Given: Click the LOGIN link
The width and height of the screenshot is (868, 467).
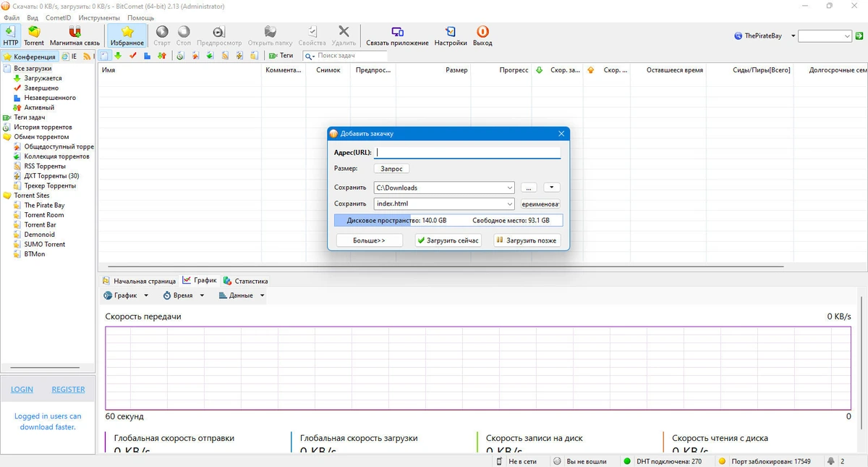Looking at the screenshot, I should (x=22, y=390).
